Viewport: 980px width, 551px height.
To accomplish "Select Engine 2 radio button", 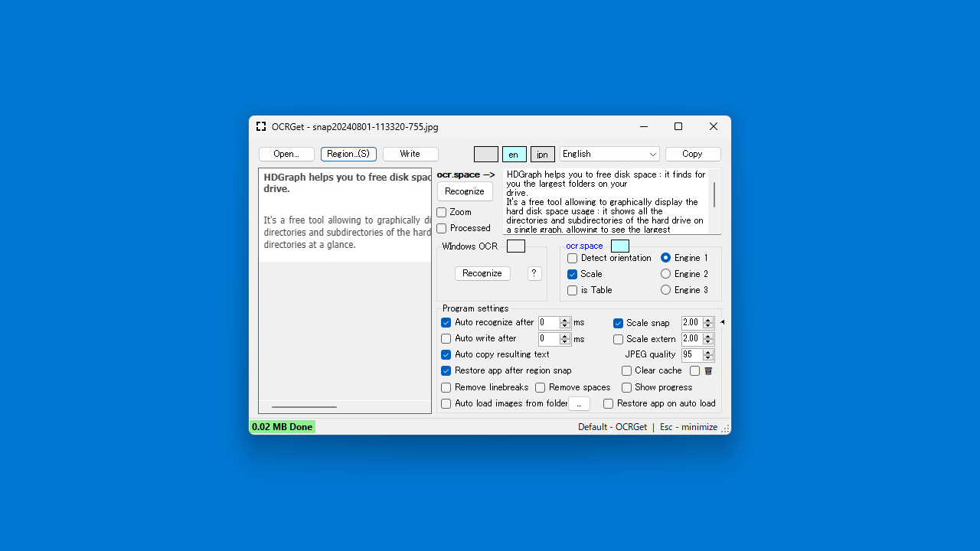I will point(666,274).
